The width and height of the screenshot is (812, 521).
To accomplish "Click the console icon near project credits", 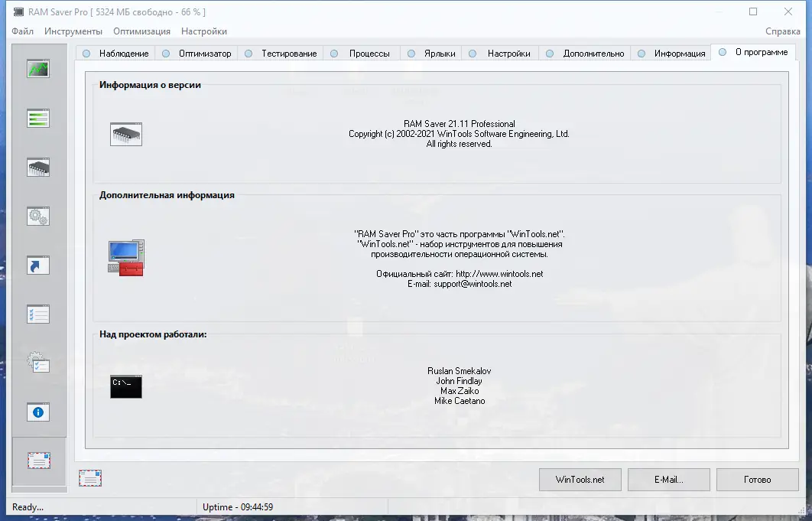I will tap(125, 387).
